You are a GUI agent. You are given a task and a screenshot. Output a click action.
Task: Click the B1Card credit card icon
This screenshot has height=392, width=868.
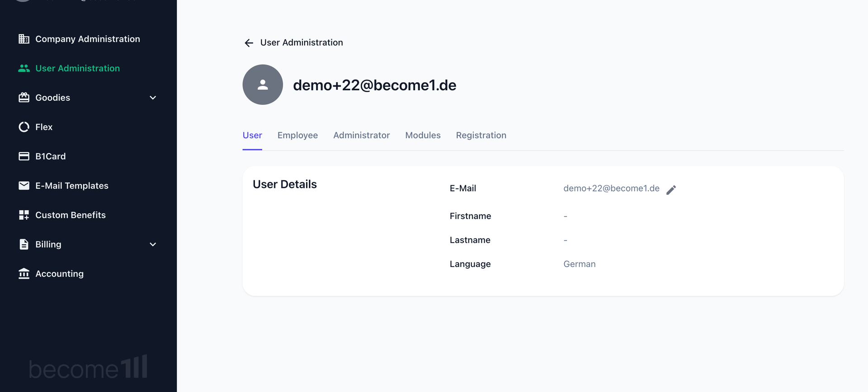point(24,156)
